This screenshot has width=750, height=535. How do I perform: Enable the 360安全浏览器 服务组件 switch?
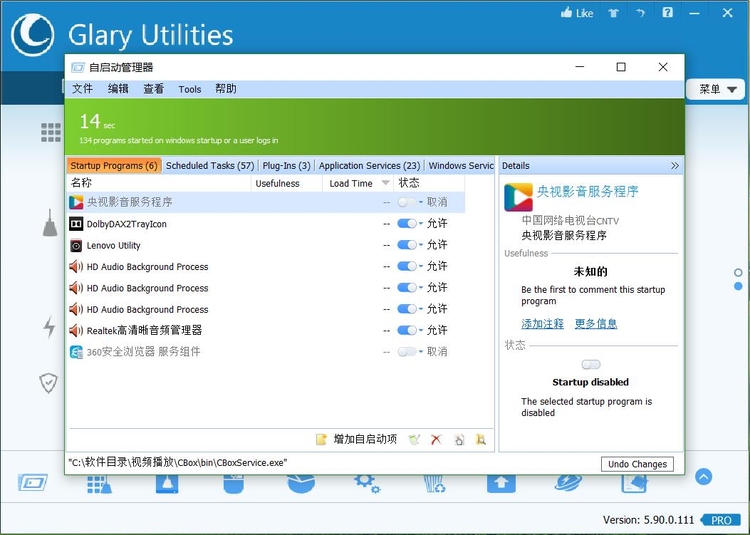(x=407, y=352)
